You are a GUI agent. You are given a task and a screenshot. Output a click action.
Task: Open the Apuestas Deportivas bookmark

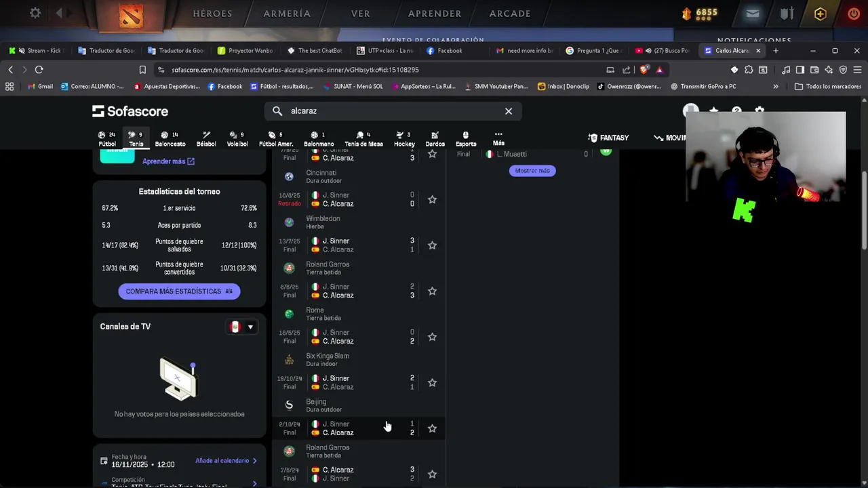[167, 86]
